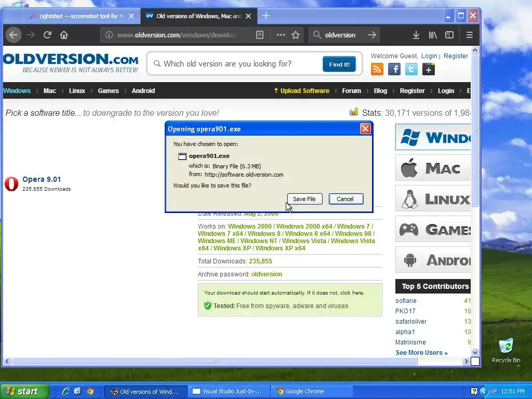The height and width of the screenshot is (399, 532).
Task: Open the Windows Start menu
Action: click(x=24, y=391)
